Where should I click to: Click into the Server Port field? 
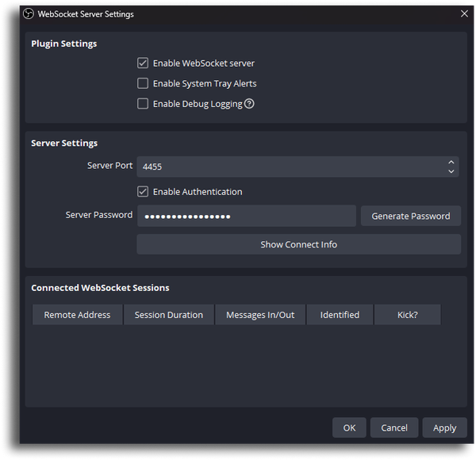point(291,167)
